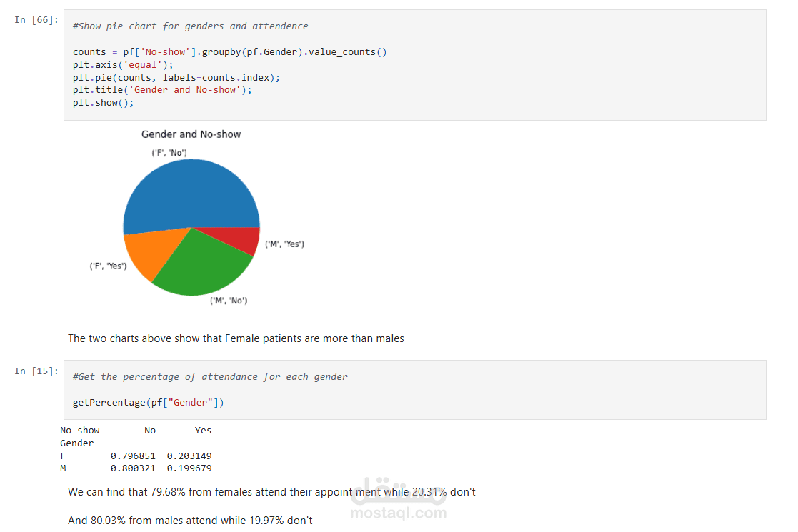Image resolution: width=798 pixels, height=532 pixels.
Task: Click the In [66] cell prompt
Action: pyautogui.click(x=36, y=20)
